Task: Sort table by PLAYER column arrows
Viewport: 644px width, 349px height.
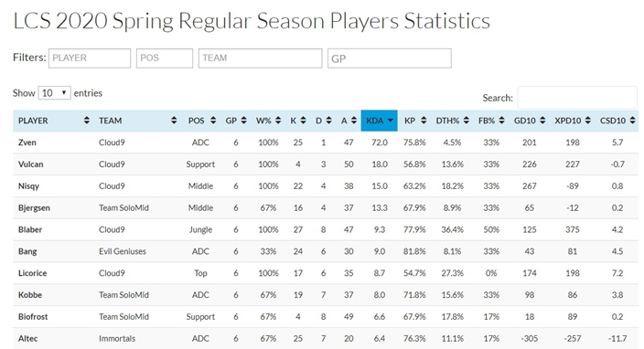Action: click(86, 121)
